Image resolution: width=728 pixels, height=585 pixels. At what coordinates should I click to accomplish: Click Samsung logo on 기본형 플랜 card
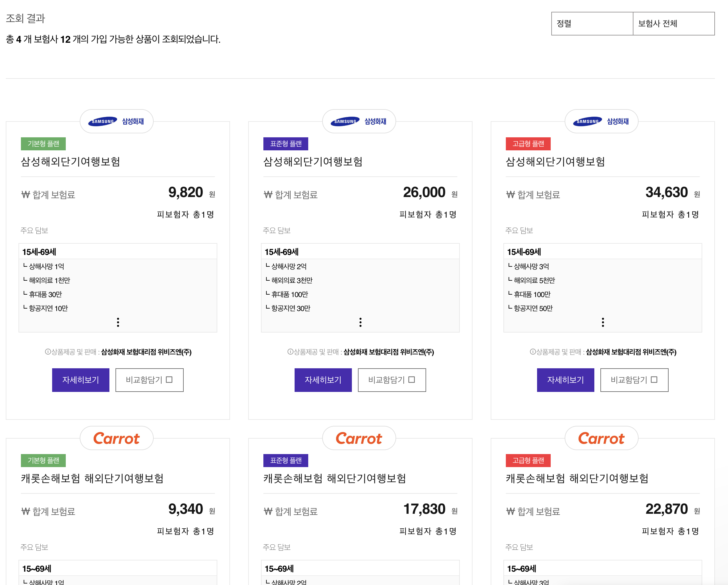pos(116,121)
